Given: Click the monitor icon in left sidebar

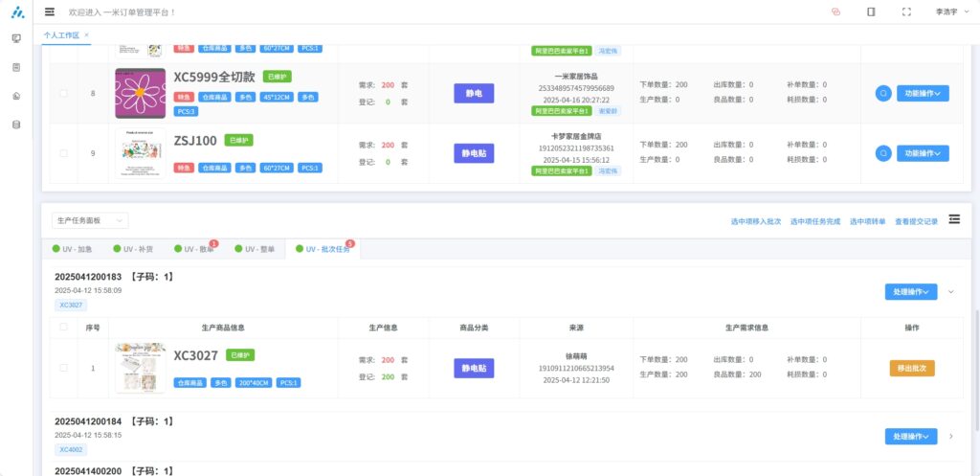Looking at the screenshot, I should [x=16, y=38].
